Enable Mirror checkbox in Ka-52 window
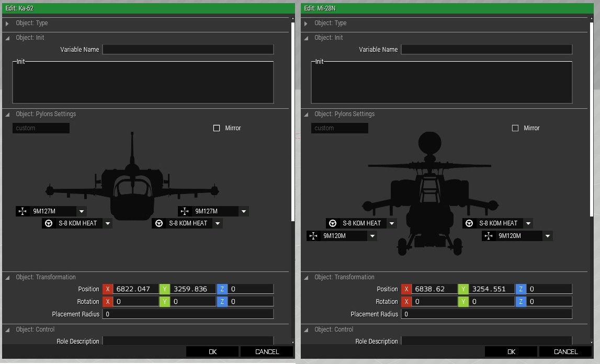The image size is (600, 364). (217, 128)
